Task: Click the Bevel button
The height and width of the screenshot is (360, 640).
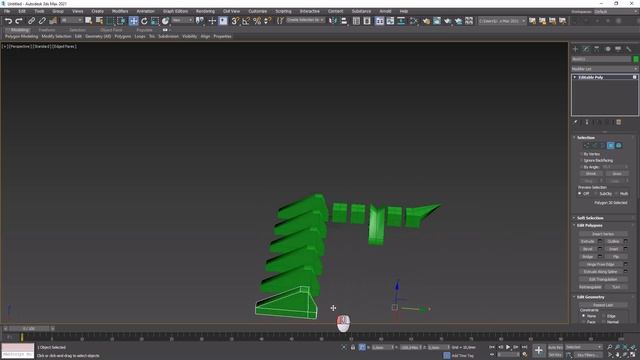Action: pos(587,249)
